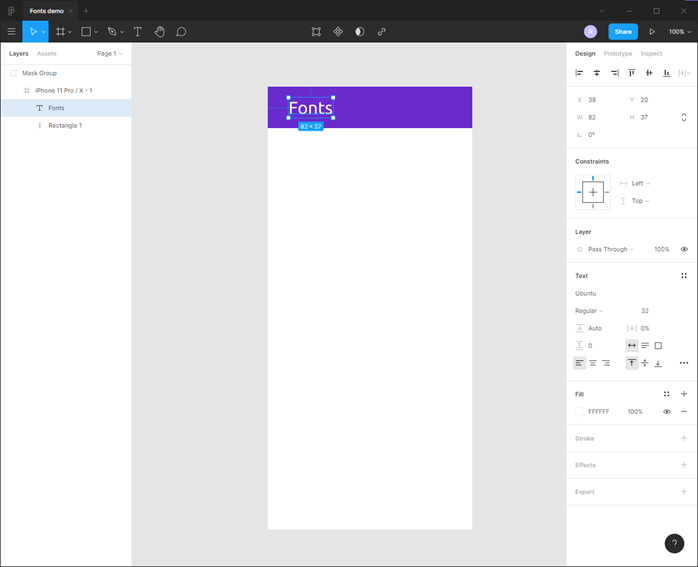The height and width of the screenshot is (567, 698).
Task: Open the help question mark button
Action: (675, 544)
